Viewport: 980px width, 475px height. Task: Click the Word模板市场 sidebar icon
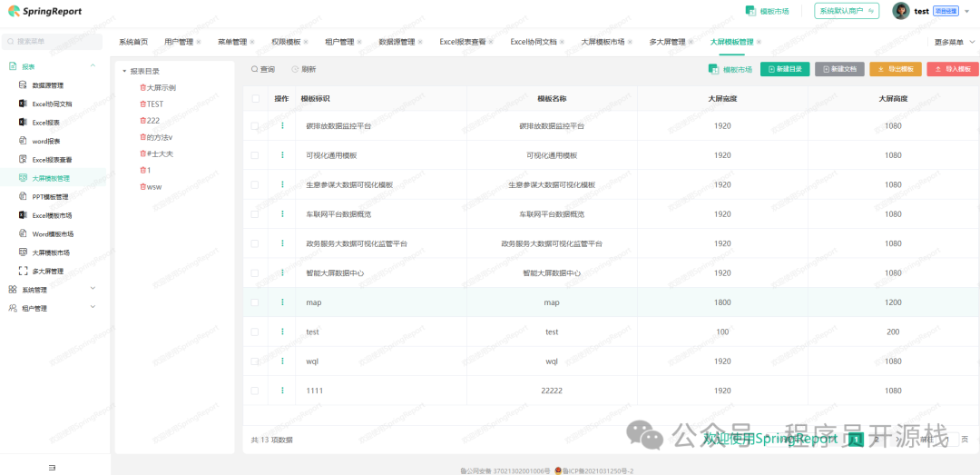(23, 233)
